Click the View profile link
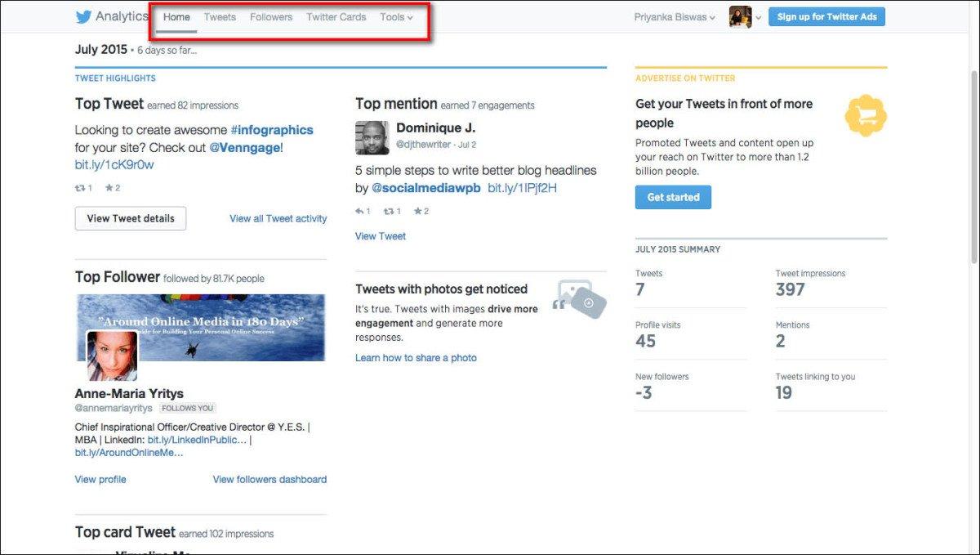Viewport: 980px width, 555px height. (100, 480)
